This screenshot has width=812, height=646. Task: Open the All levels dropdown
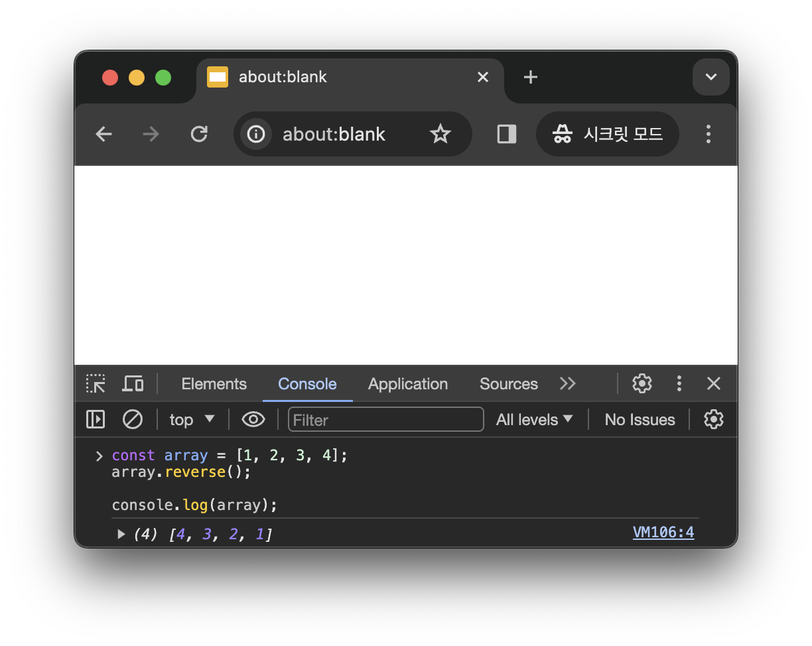tap(534, 420)
